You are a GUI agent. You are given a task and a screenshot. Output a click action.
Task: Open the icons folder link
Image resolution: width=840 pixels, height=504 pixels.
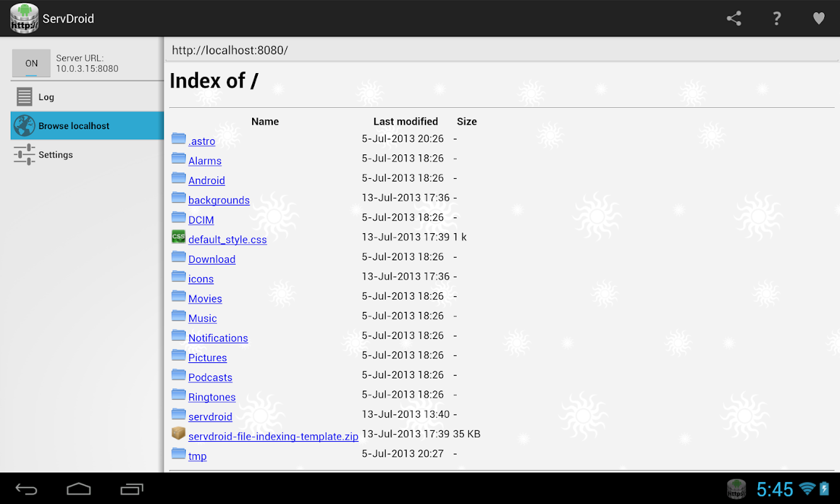(x=201, y=279)
